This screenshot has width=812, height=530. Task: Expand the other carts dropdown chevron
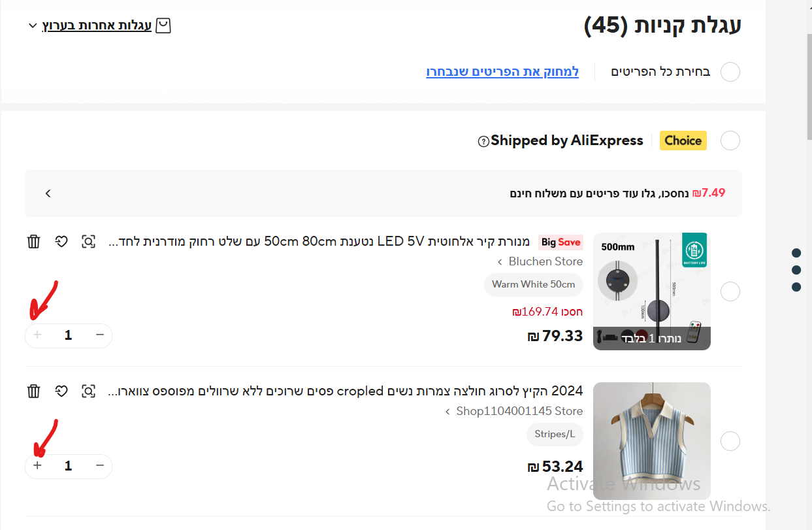tap(33, 26)
